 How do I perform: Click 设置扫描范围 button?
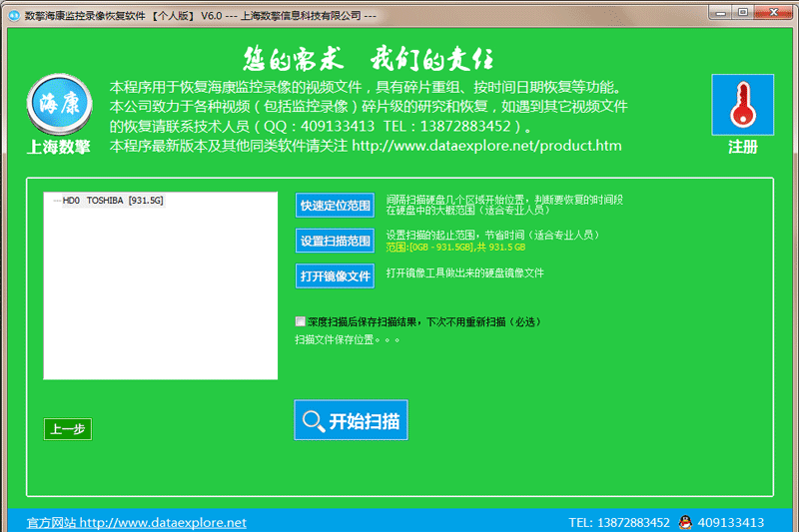point(335,241)
